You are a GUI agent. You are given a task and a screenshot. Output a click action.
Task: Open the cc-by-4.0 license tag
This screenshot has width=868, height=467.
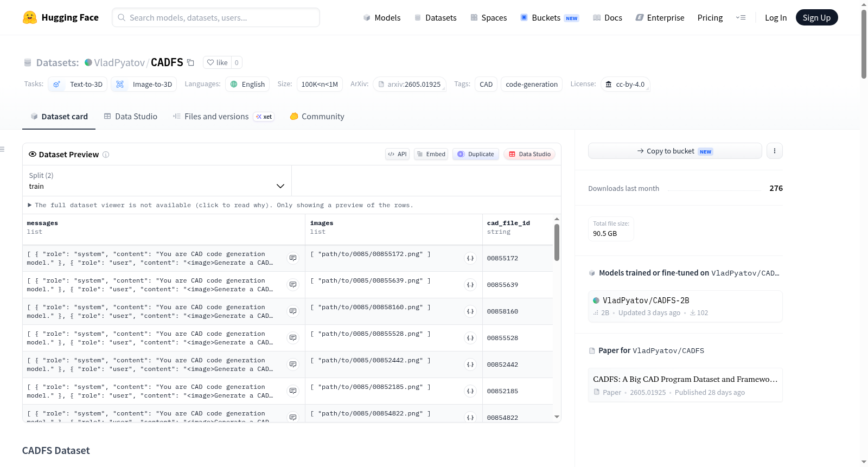coord(626,84)
